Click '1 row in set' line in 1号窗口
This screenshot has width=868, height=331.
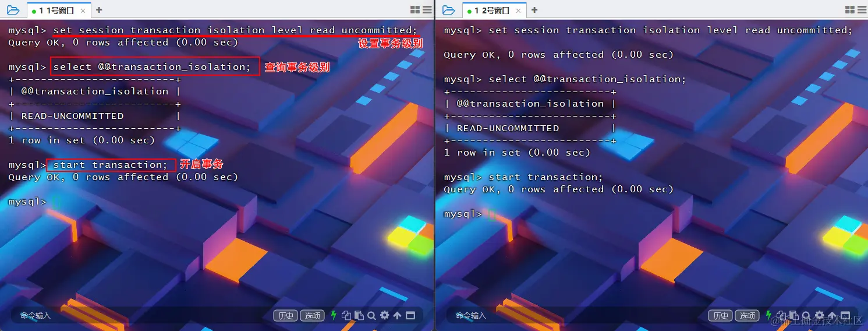pyautogui.click(x=82, y=140)
